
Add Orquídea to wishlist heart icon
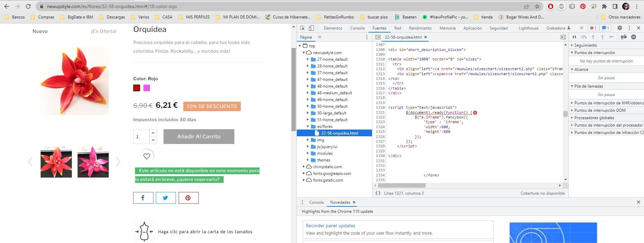click(147, 156)
